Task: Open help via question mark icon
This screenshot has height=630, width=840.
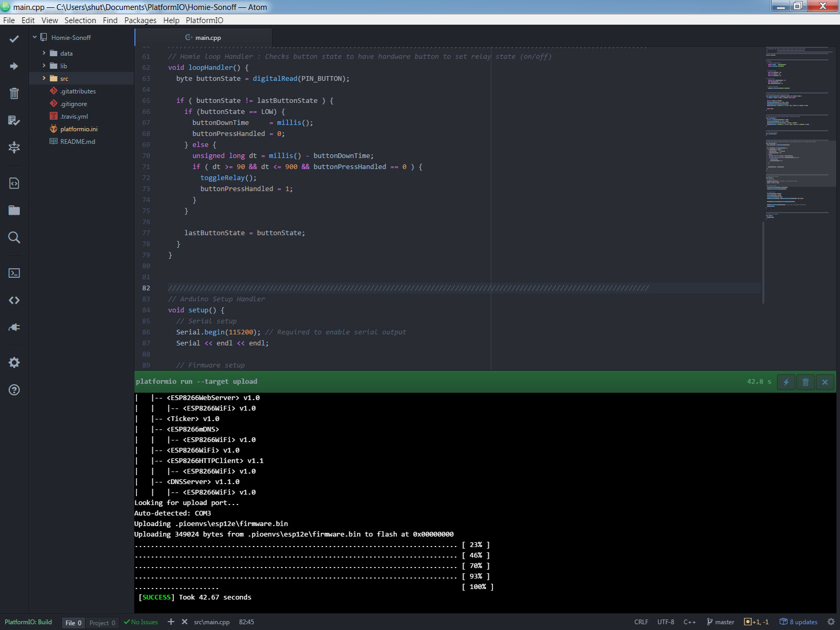Action: pyautogui.click(x=14, y=390)
